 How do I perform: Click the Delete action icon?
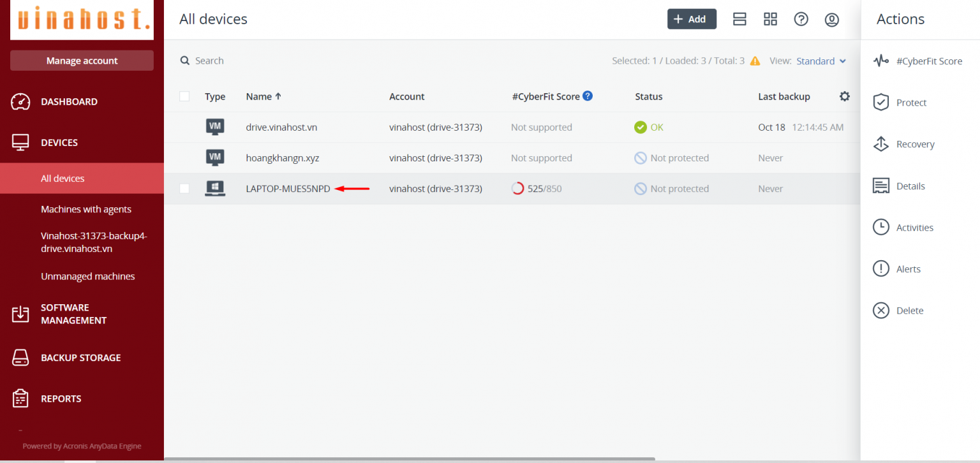881,311
